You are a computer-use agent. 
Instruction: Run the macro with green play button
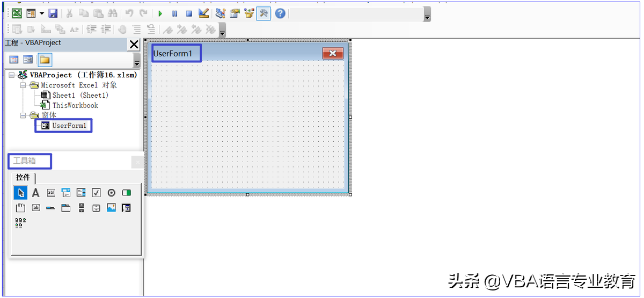tap(160, 13)
